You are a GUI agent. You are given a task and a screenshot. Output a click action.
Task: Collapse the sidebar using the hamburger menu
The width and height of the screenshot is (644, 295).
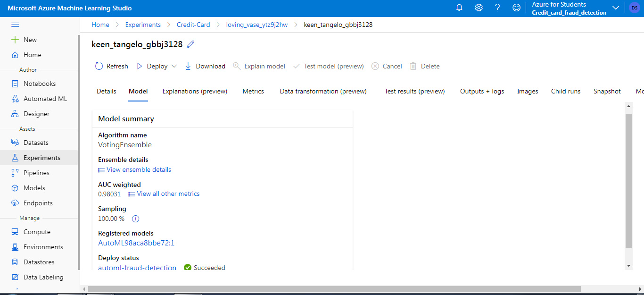coord(16,25)
